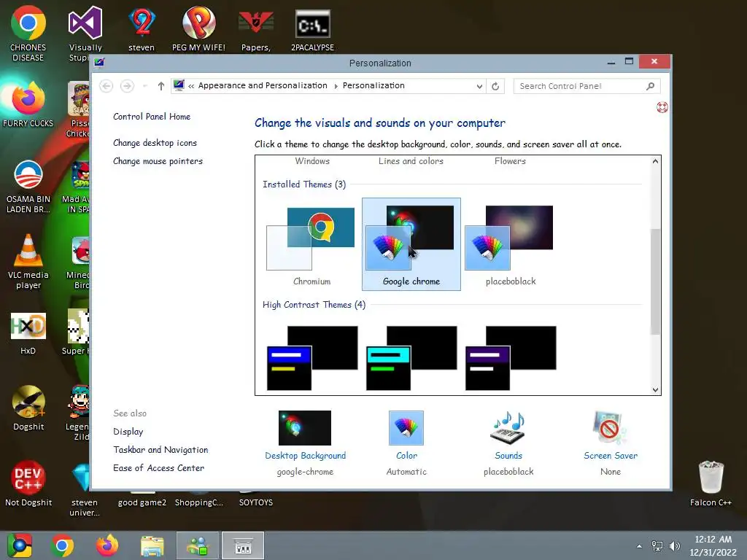Click Appearance and Personalization breadcrumb
Screen dimensions: 747x560
[x=263, y=86]
